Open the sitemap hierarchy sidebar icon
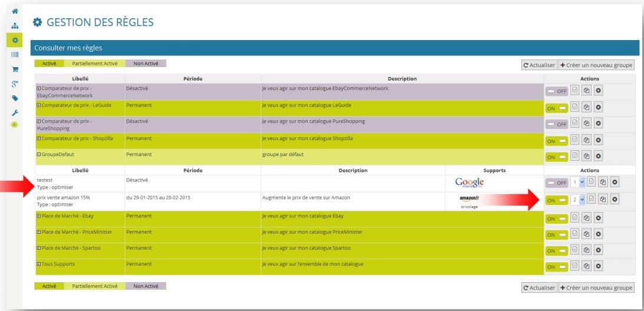Screen dimensions: 644x311 [x=15, y=25]
